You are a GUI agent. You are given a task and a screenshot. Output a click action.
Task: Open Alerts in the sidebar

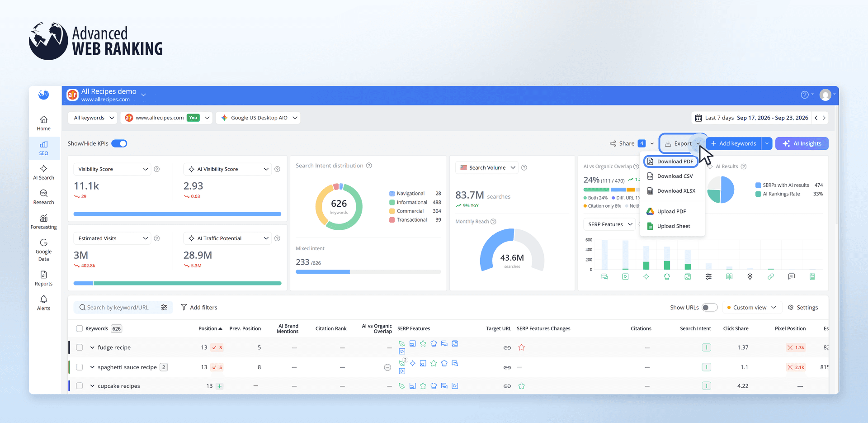click(x=43, y=303)
